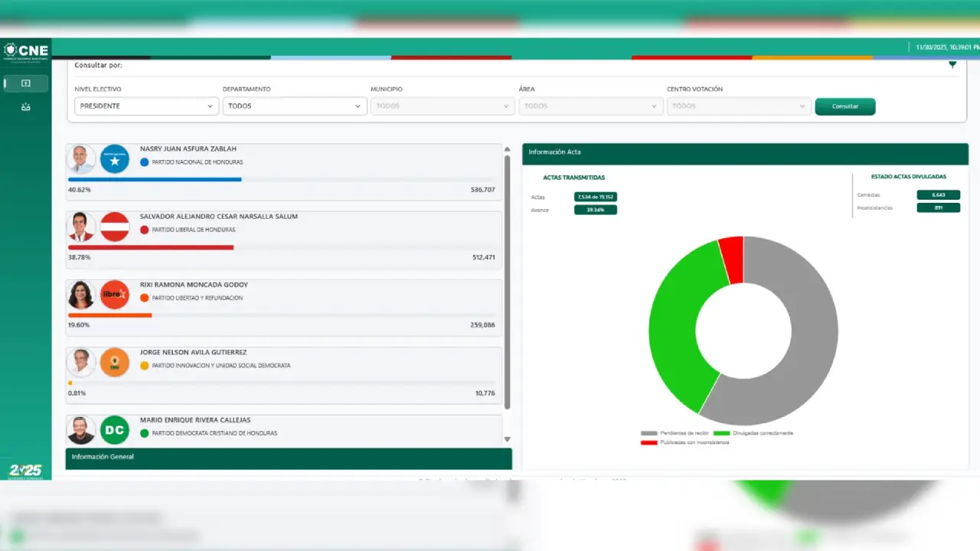
Task: Expand the Departamento dropdown
Action: point(295,106)
